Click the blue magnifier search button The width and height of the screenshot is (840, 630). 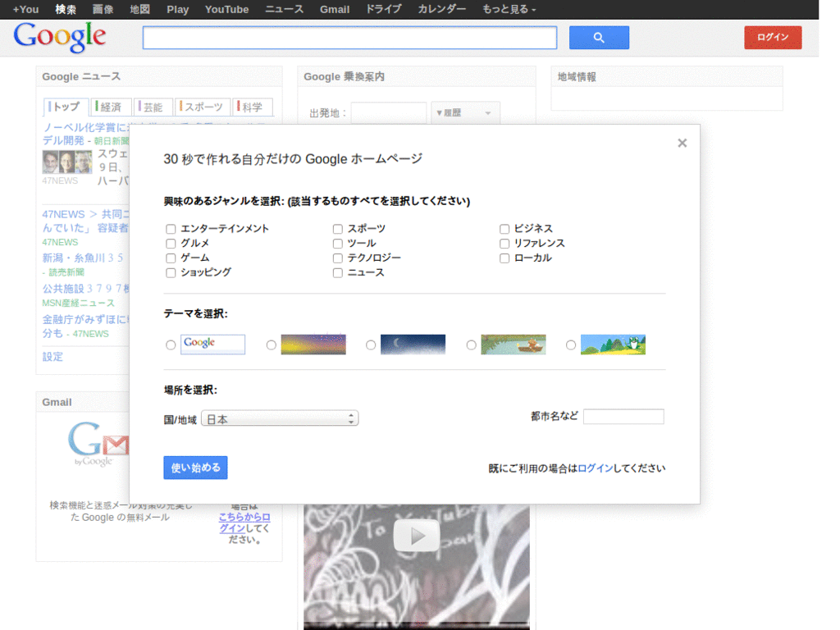point(598,38)
